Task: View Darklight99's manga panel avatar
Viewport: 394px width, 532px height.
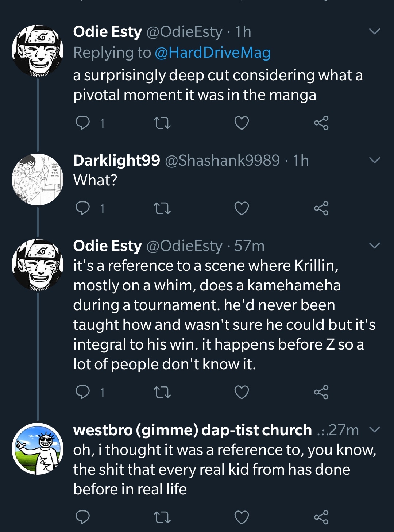Action: coord(38,180)
